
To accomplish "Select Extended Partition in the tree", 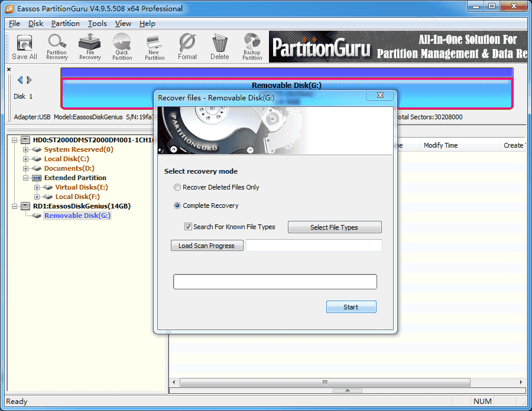I will click(x=75, y=178).
